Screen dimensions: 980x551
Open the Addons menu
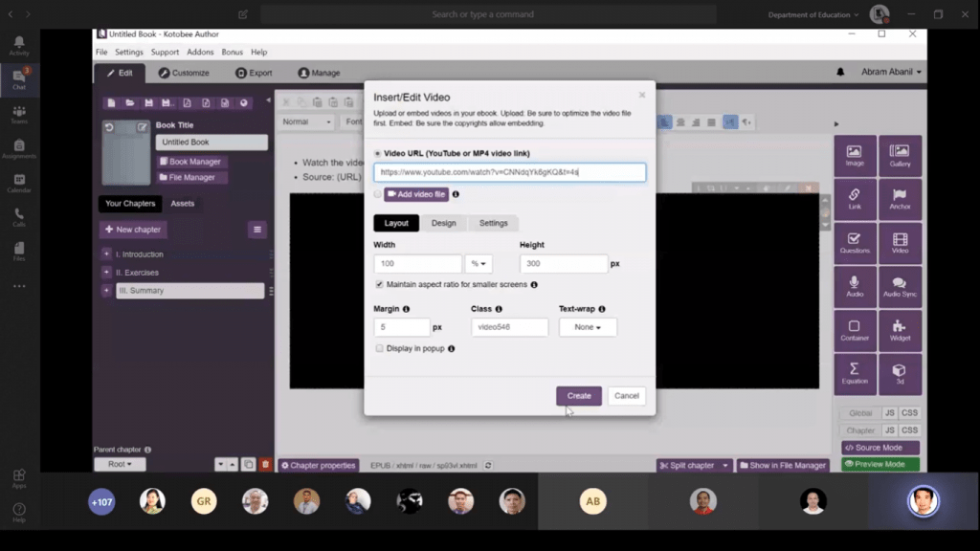(x=200, y=52)
